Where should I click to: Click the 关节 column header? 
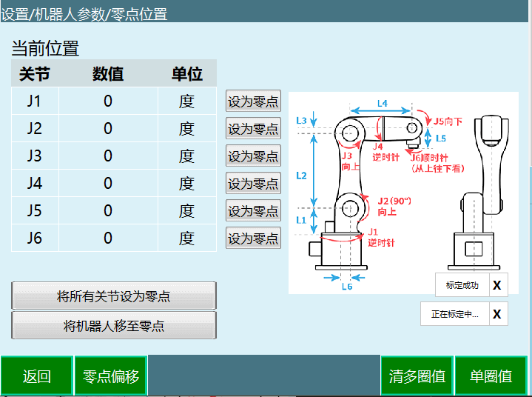34,74
